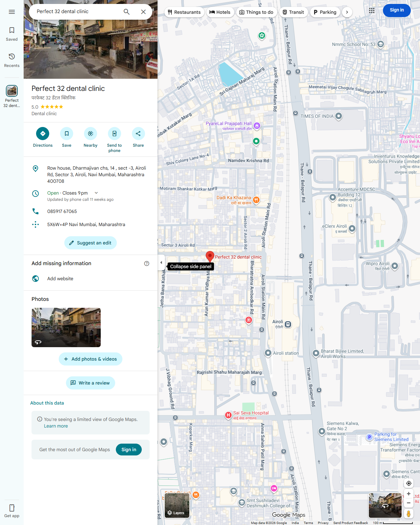Copy plus code 5X6W+4P
Screen dimensions: 420x525
[x=91, y=224]
